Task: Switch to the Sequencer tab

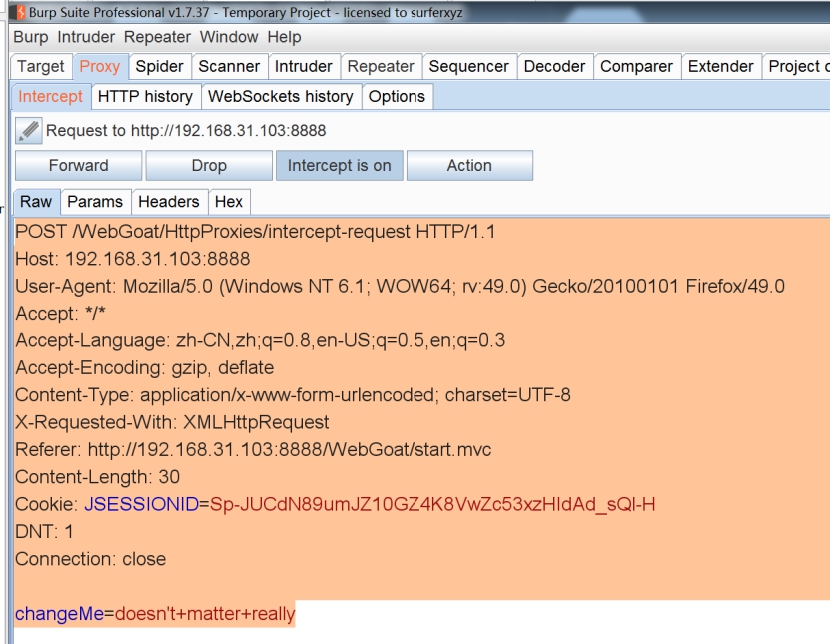Action: tap(468, 66)
